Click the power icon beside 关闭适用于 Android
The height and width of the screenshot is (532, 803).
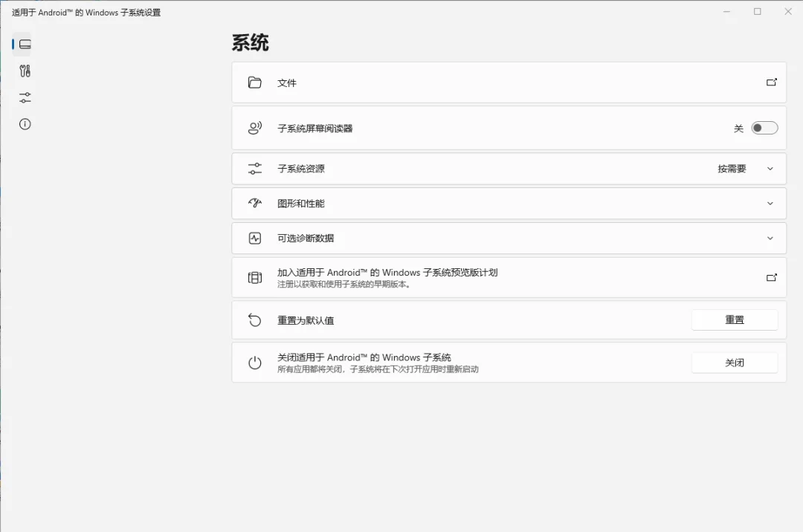pos(254,363)
